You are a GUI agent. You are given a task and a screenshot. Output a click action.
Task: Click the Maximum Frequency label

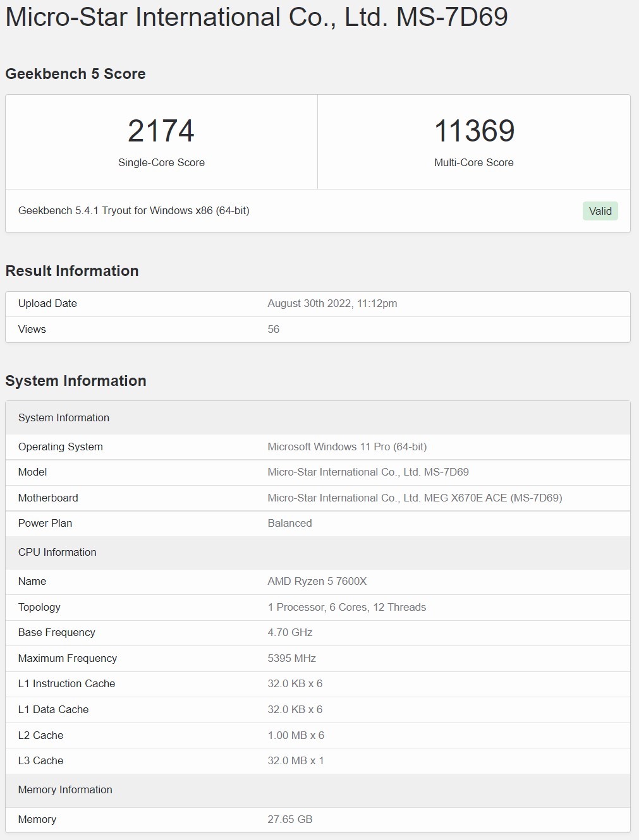pos(68,658)
